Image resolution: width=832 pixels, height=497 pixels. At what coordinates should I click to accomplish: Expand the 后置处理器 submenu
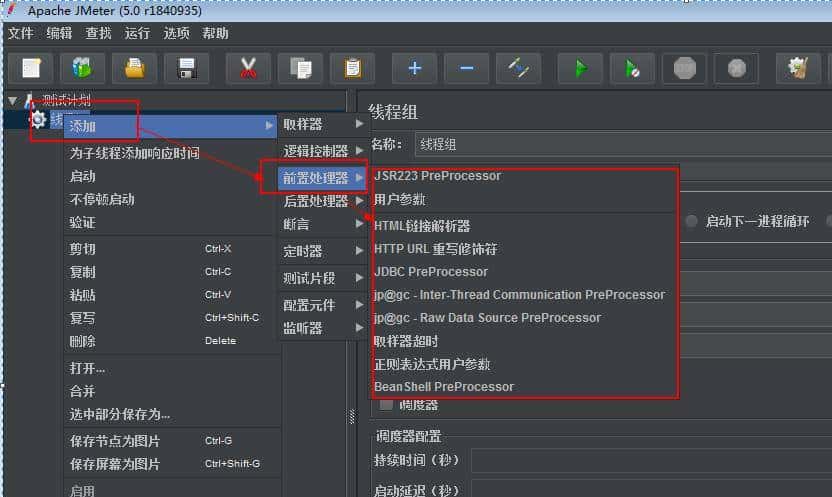[323, 201]
